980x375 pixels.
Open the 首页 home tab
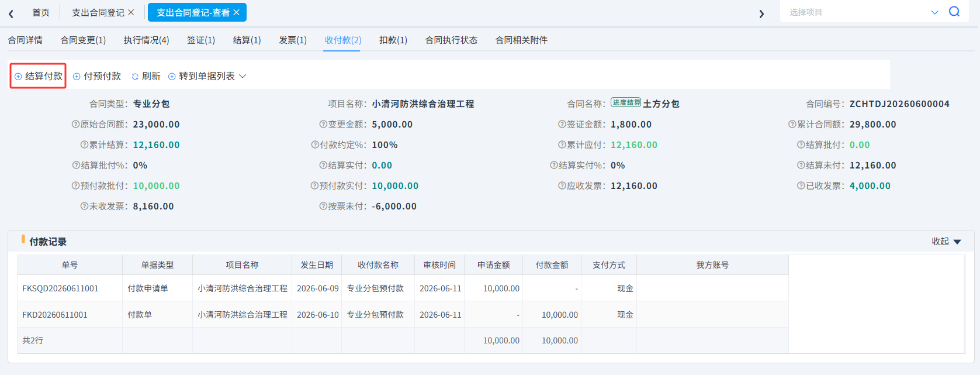[41, 12]
